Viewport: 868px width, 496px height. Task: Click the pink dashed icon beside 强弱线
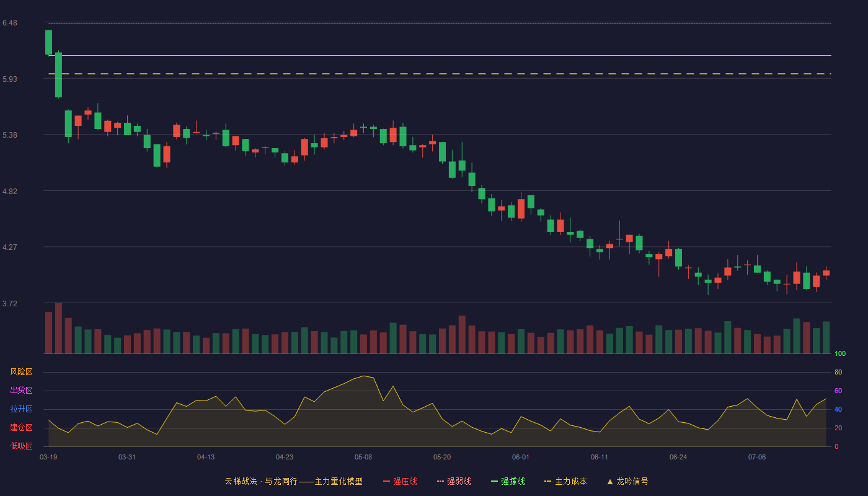coord(440,481)
